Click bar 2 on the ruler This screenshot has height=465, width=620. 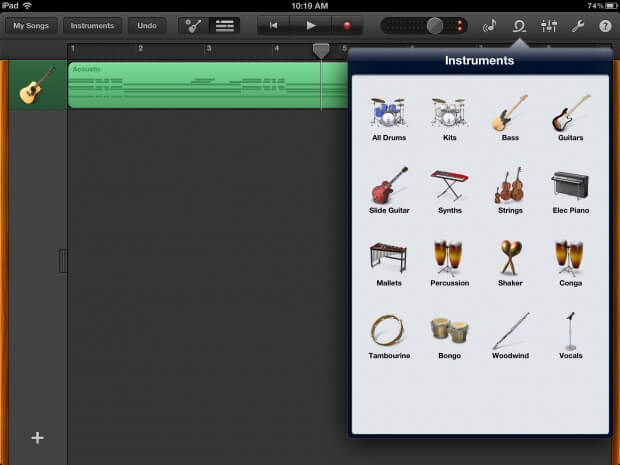140,49
